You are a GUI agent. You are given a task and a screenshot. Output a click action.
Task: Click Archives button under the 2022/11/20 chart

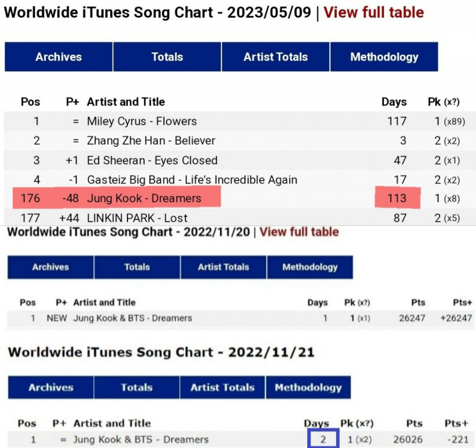(50, 267)
